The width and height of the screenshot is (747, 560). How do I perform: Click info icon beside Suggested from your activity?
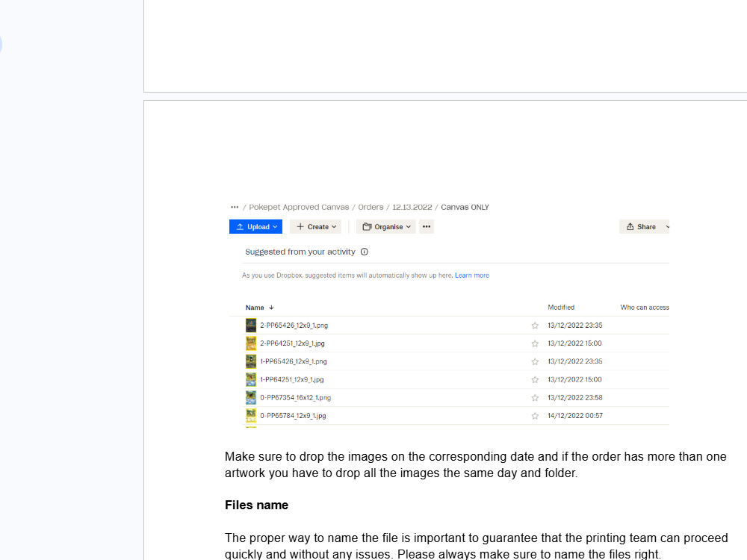tap(365, 252)
